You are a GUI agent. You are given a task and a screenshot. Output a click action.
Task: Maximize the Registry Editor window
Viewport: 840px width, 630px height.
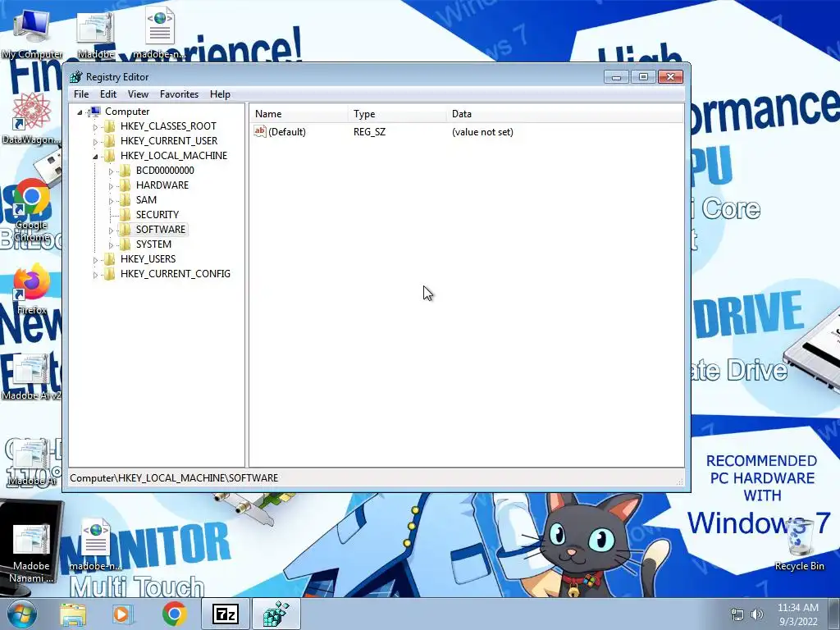tap(643, 77)
